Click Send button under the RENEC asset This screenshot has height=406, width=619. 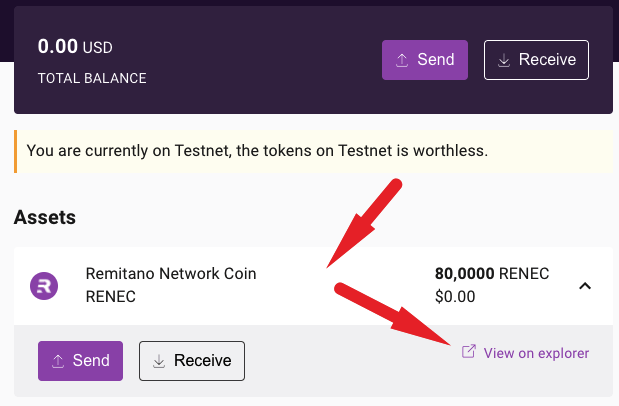tap(80, 360)
